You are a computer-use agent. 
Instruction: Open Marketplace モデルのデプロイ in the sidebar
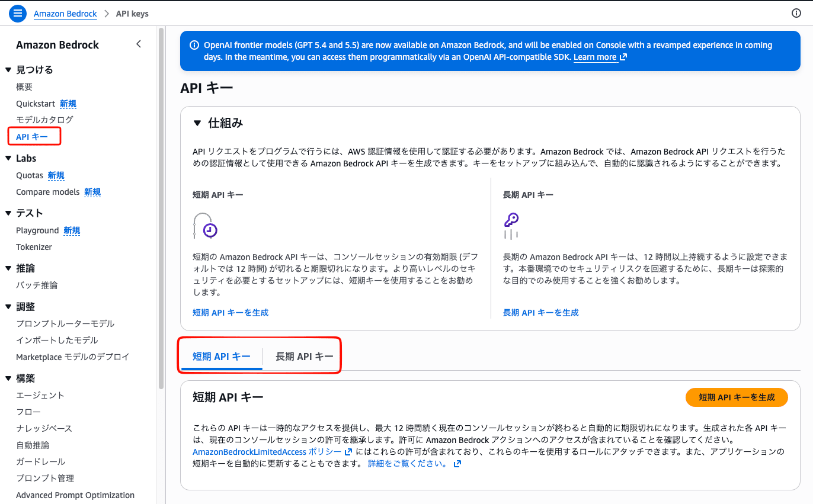[73, 357]
